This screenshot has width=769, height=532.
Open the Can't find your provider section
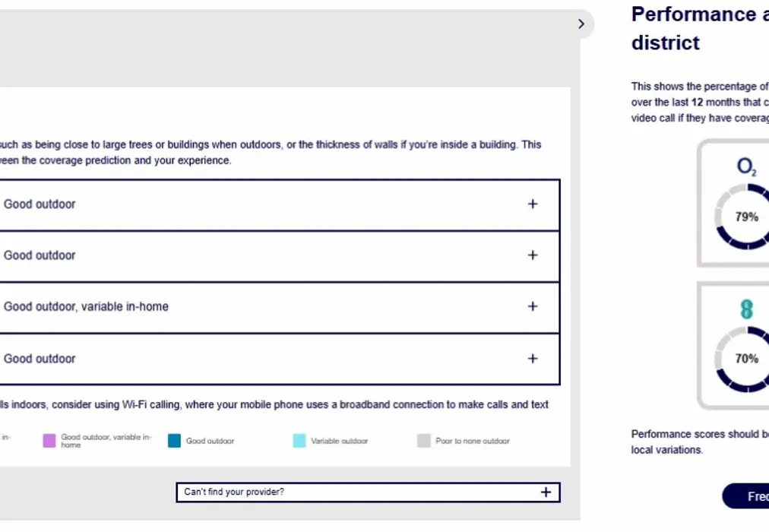(234, 492)
